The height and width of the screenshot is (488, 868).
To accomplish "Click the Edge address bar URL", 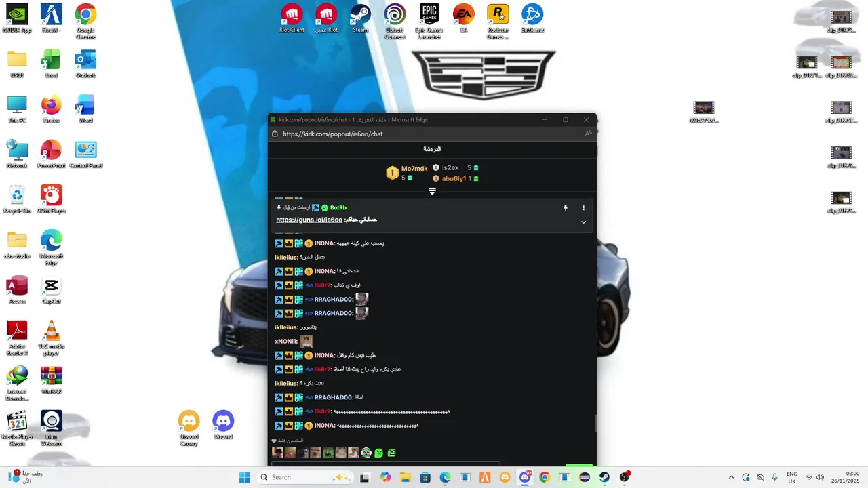I will pos(333,134).
